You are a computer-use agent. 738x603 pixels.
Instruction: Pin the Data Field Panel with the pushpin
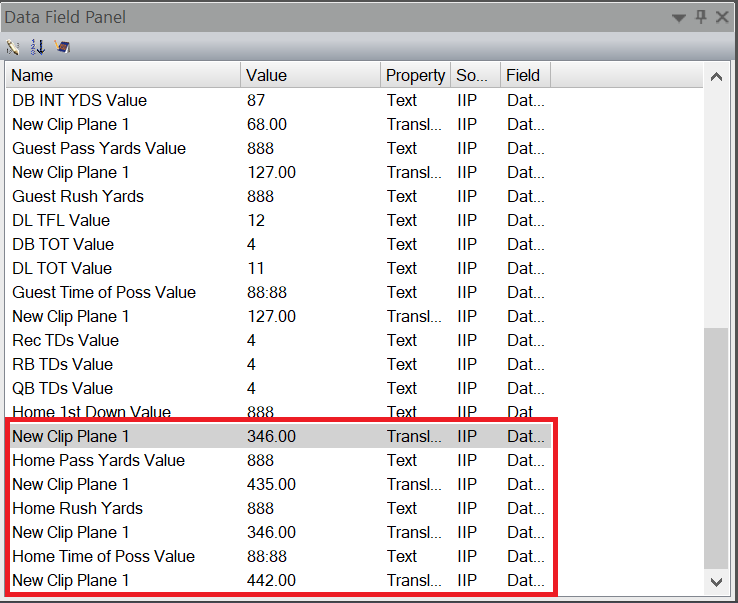click(701, 17)
